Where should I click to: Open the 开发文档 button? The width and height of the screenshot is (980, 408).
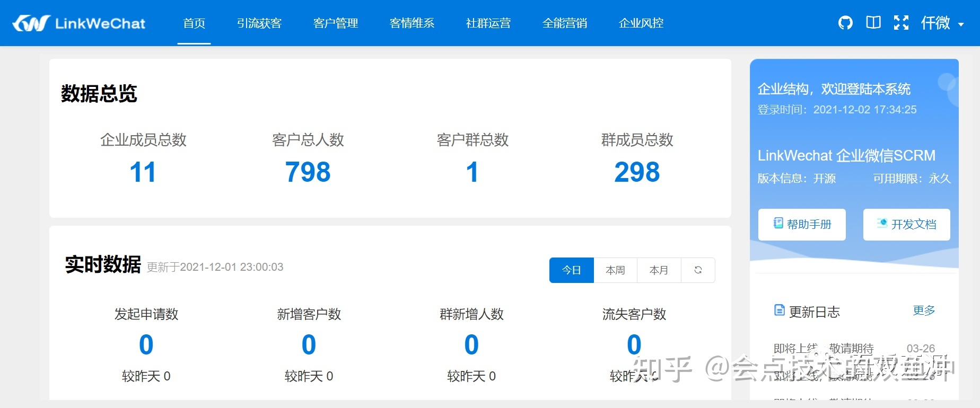[x=906, y=225]
